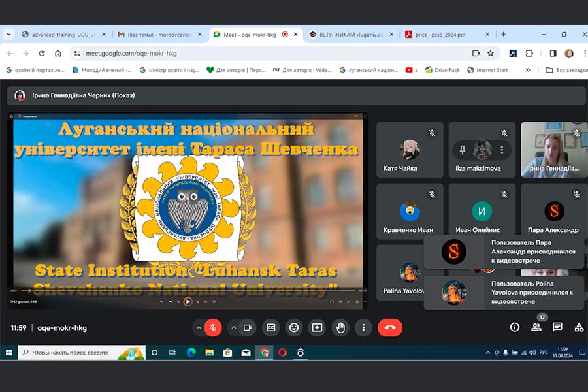The height and width of the screenshot is (392, 588).
Task: Open the activities icon
Action: [x=579, y=327]
